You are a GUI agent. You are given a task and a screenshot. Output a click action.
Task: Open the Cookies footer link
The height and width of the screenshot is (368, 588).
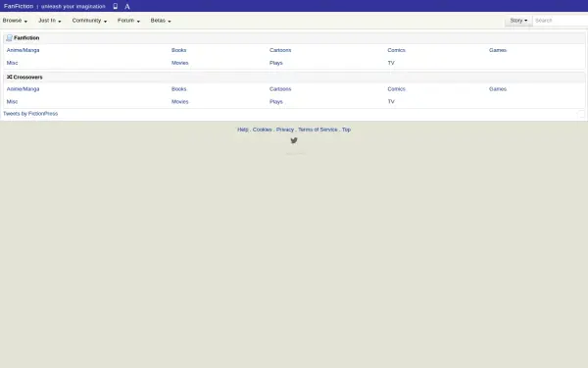(262, 130)
